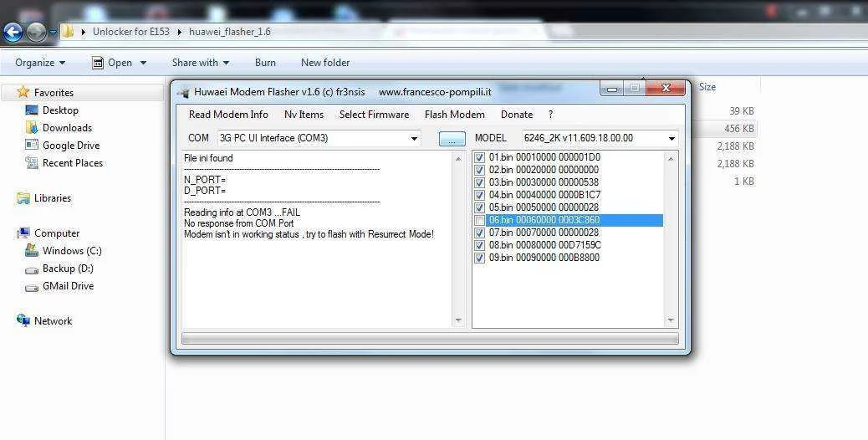868x440 pixels.
Task: Uncheck the 07.bin checkbox
Action: (x=479, y=233)
